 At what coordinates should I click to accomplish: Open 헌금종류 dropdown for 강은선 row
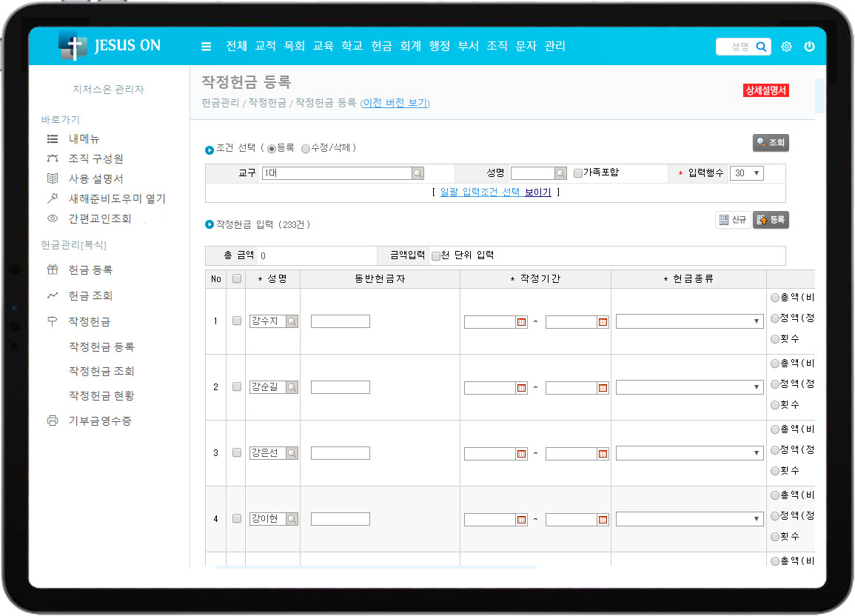(689, 453)
